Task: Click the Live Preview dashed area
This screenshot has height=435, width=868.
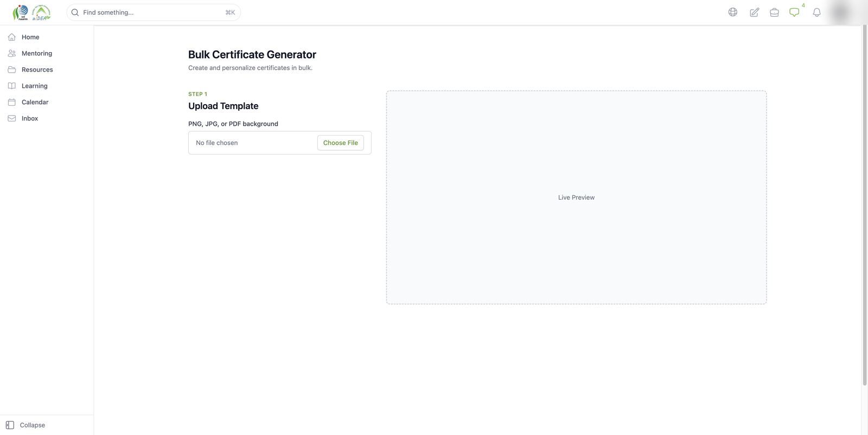Action: (576, 197)
